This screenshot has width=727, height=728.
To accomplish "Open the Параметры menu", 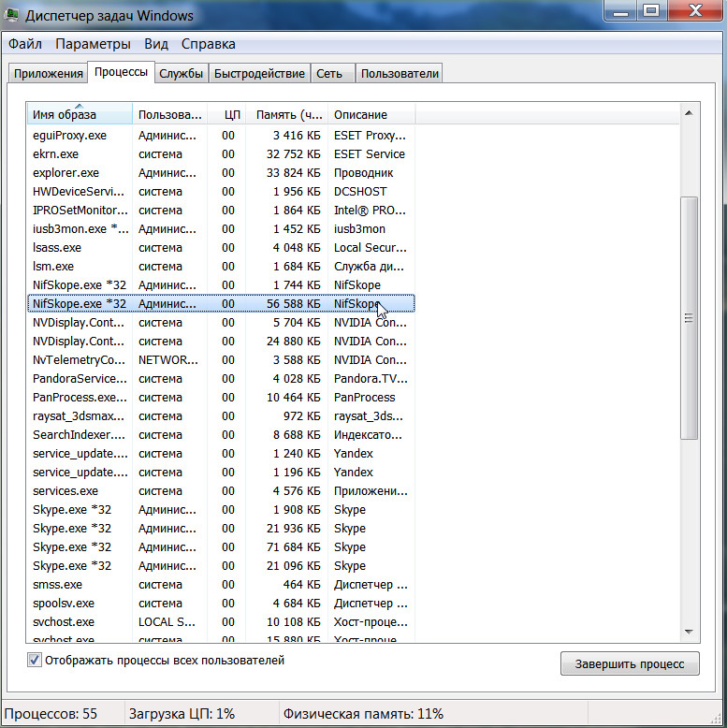I will click(x=93, y=44).
